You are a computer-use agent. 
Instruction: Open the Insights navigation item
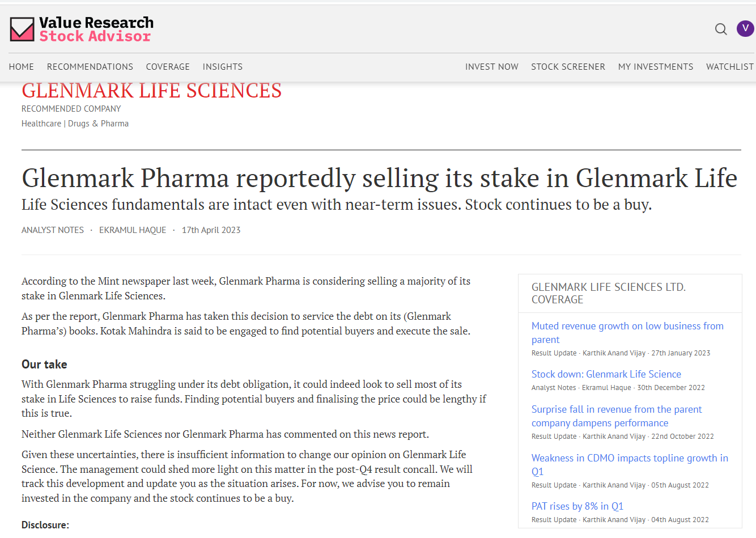[223, 67]
